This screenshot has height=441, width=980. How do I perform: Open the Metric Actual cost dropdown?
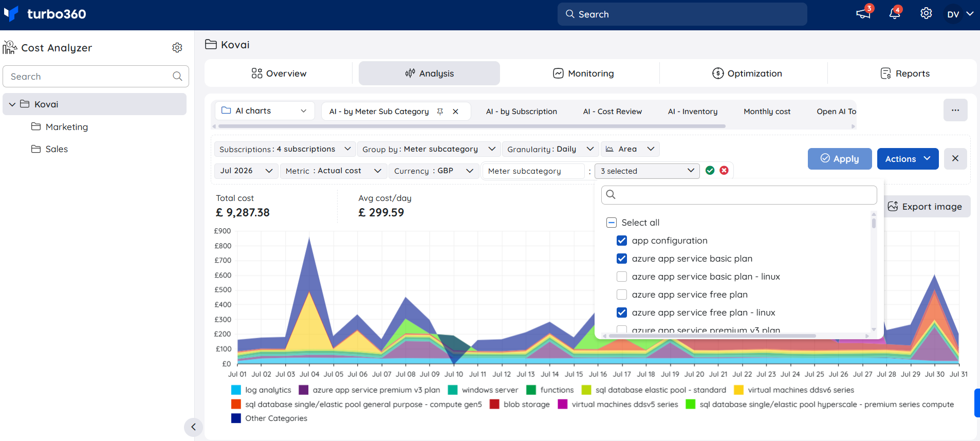pos(333,171)
